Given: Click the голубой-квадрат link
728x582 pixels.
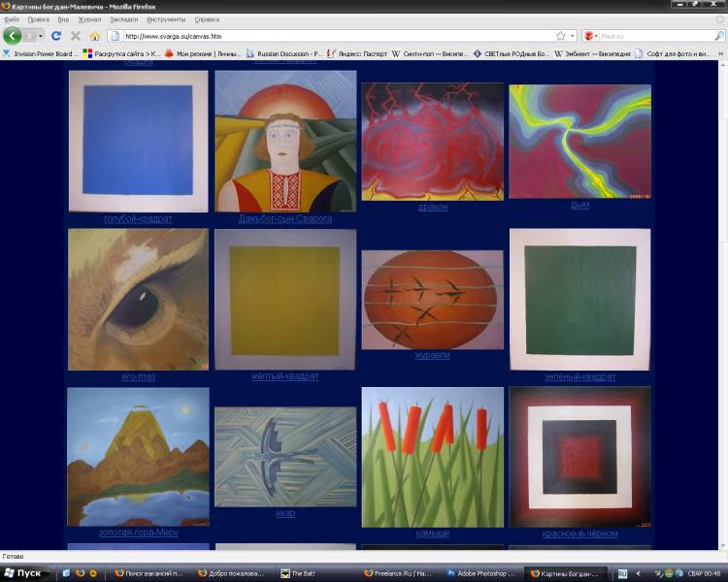Looking at the screenshot, I should pyautogui.click(x=138, y=218).
